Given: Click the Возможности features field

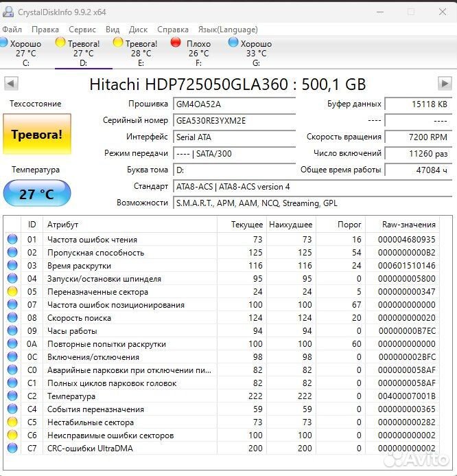Looking at the screenshot, I should [312, 203].
